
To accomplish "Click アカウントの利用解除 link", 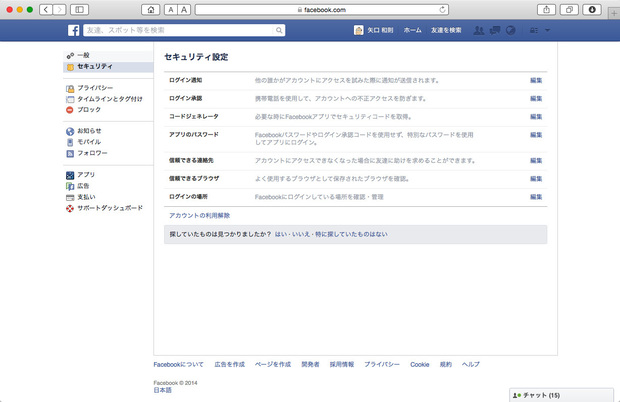I will coord(200,215).
